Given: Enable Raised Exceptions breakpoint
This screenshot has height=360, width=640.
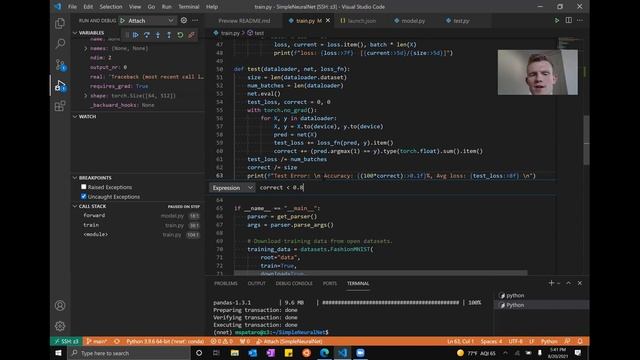Looking at the screenshot, I should click(x=84, y=187).
